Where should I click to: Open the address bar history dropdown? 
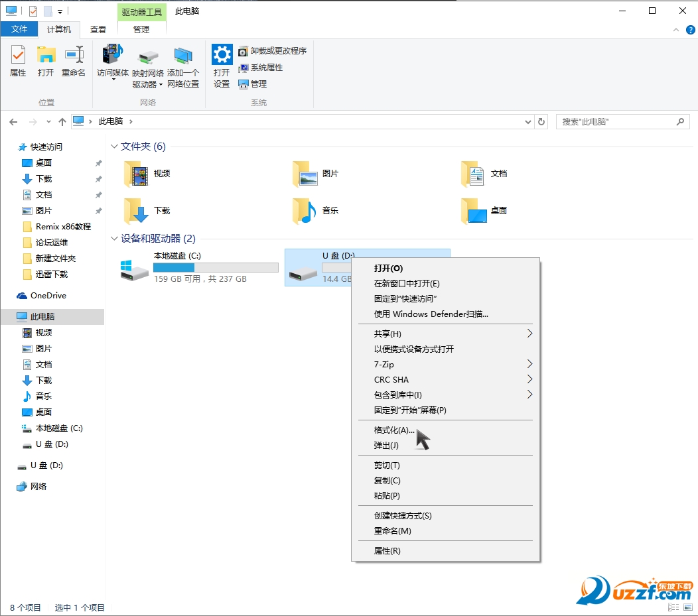(x=528, y=122)
